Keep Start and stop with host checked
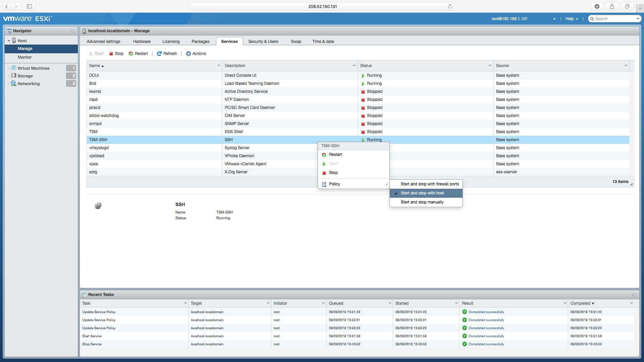The height and width of the screenshot is (362, 644). (x=422, y=193)
